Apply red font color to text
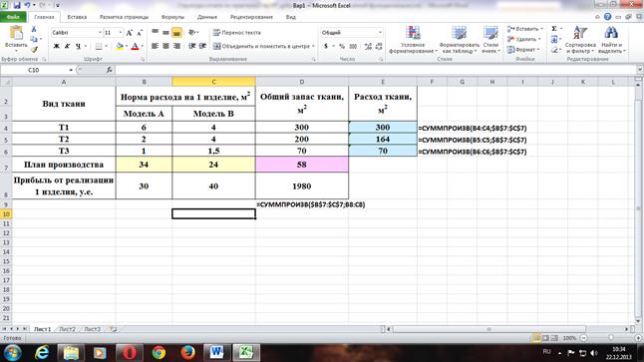Viewport: 644px width, 362px height. click(x=135, y=46)
